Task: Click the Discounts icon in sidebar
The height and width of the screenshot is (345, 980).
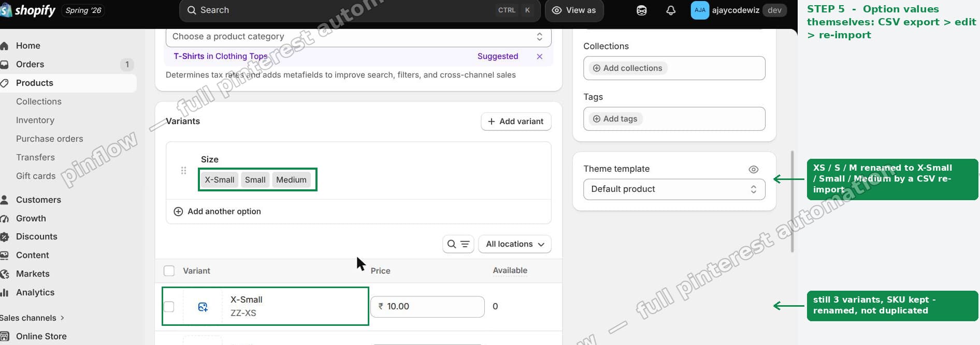Action: pos(5,237)
